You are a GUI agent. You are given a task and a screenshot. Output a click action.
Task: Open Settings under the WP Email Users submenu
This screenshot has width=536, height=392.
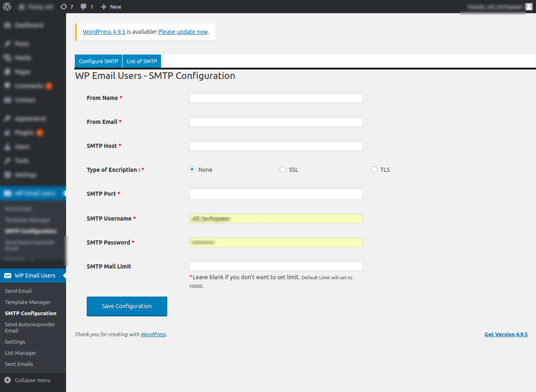point(15,342)
